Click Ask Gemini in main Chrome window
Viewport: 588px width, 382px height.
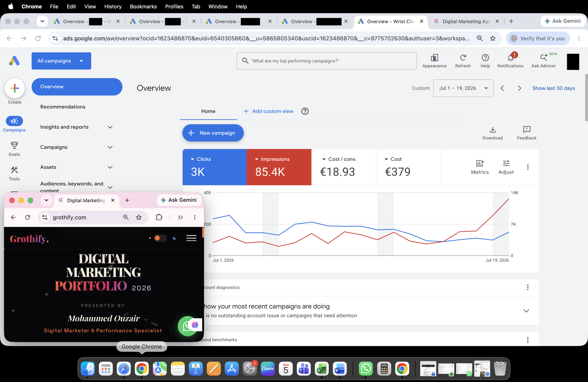[x=563, y=21]
